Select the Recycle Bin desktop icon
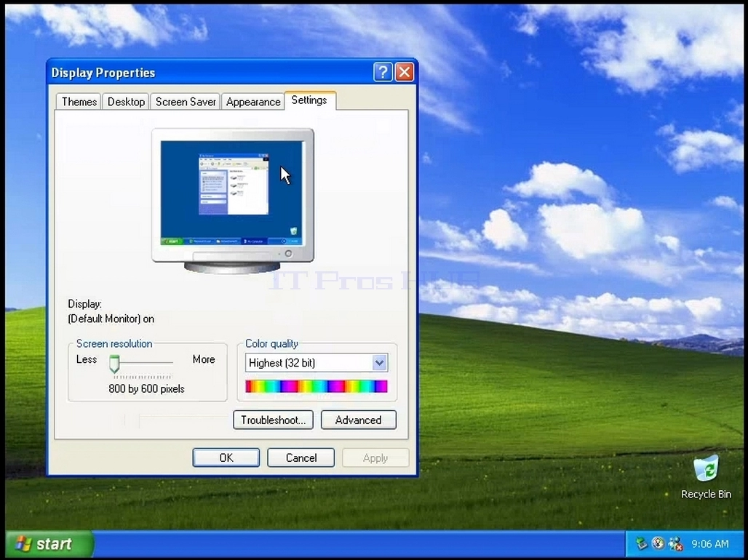The height and width of the screenshot is (560, 748). tap(706, 477)
